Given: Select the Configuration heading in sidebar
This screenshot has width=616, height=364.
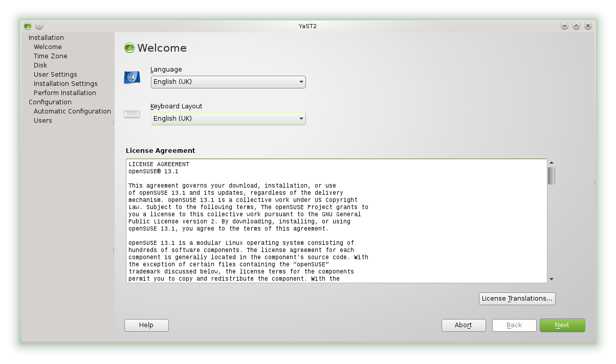Looking at the screenshot, I should (50, 102).
